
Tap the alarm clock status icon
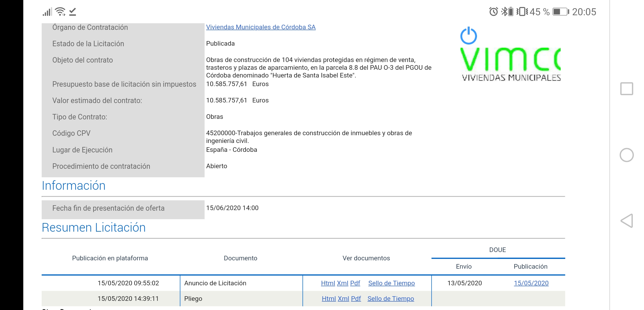(493, 12)
